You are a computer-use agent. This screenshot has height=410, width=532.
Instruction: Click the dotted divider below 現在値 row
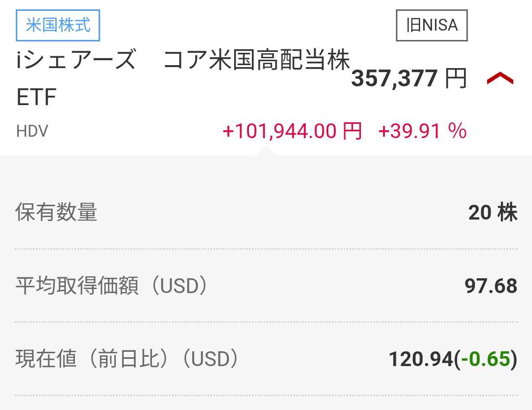click(x=266, y=395)
